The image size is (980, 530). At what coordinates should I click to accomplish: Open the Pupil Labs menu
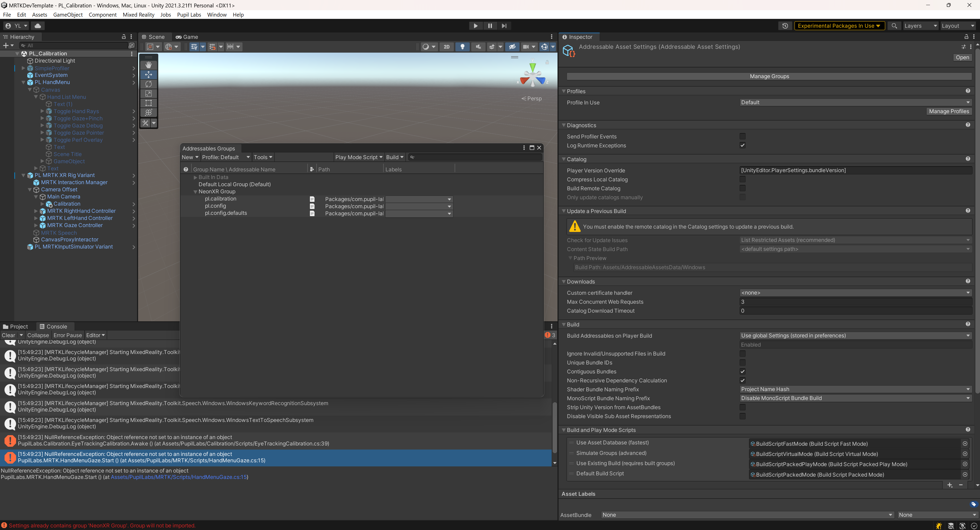[x=189, y=15]
